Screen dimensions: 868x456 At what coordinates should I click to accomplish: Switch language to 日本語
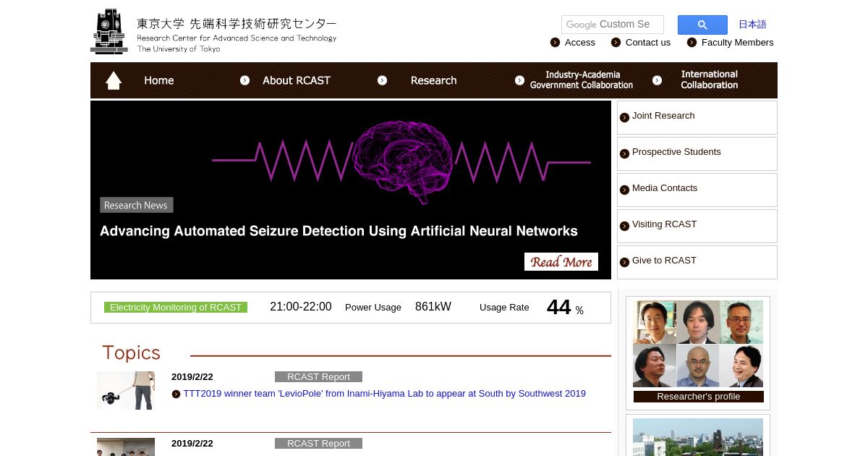point(752,25)
